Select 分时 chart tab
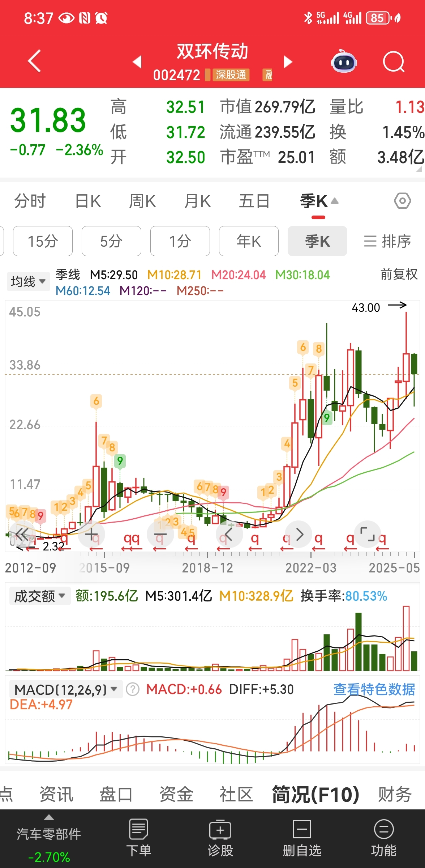This screenshot has height=868, width=425. [30, 201]
